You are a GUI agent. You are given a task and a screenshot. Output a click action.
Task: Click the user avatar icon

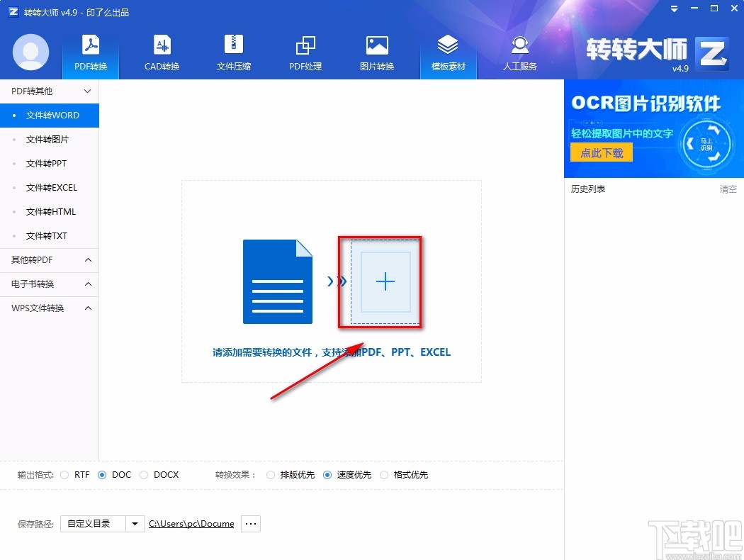(30, 52)
